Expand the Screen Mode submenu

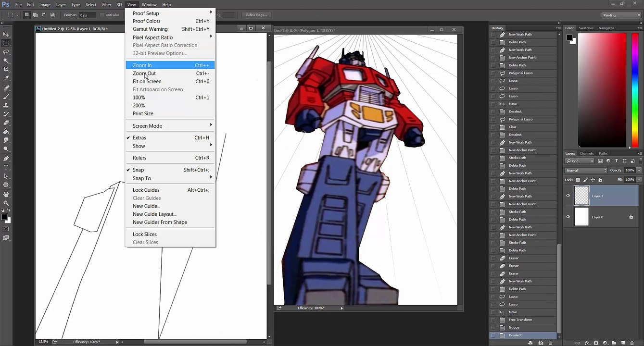tap(170, 126)
